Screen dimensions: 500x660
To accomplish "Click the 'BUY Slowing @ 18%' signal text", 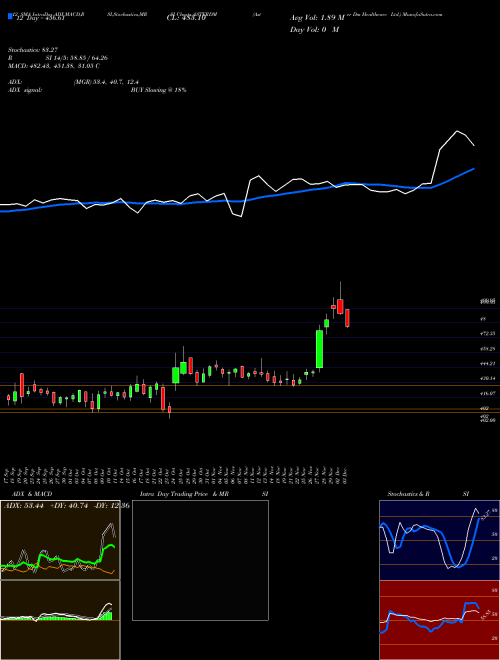I will click(158, 90).
